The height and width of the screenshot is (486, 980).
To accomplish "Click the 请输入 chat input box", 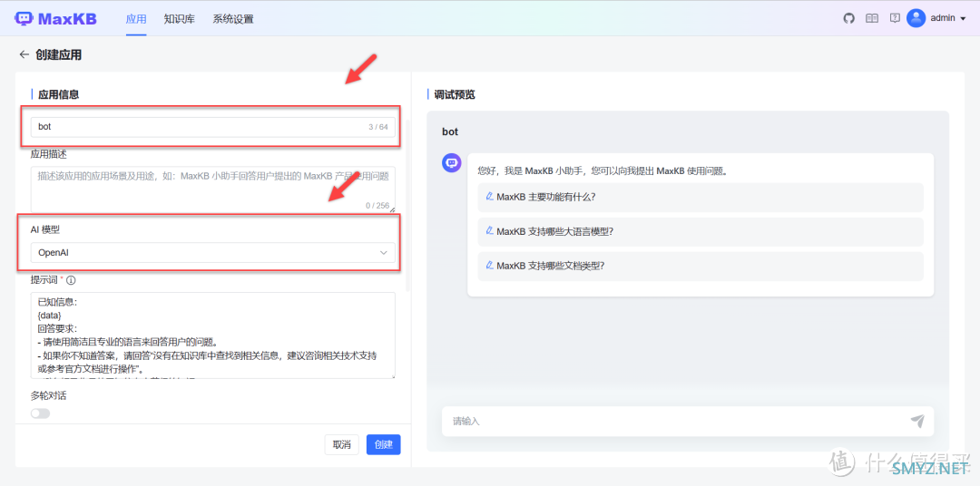I will pos(688,421).
